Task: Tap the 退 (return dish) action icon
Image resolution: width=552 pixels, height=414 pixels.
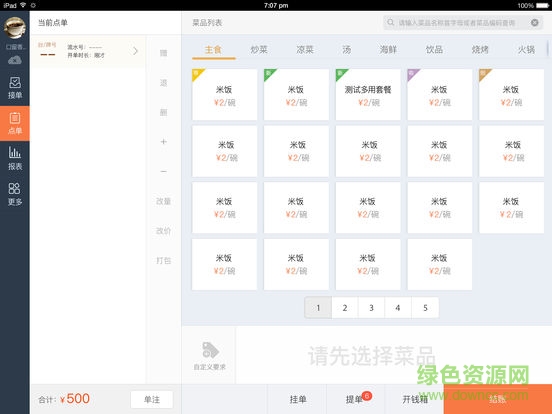Action: pos(164,83)
